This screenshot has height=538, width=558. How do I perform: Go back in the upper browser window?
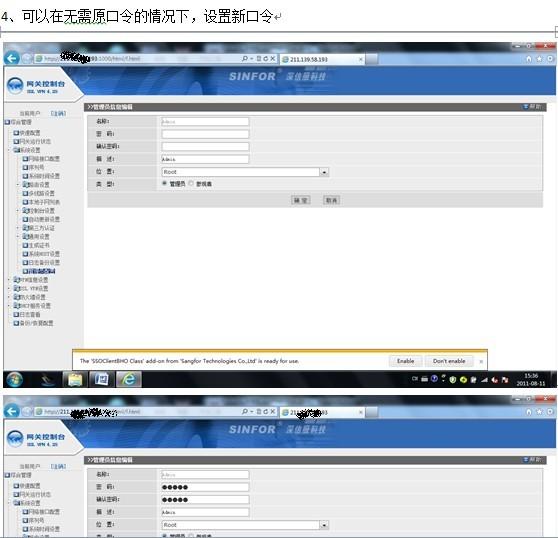pyautogui.click(x=12, y=58)
